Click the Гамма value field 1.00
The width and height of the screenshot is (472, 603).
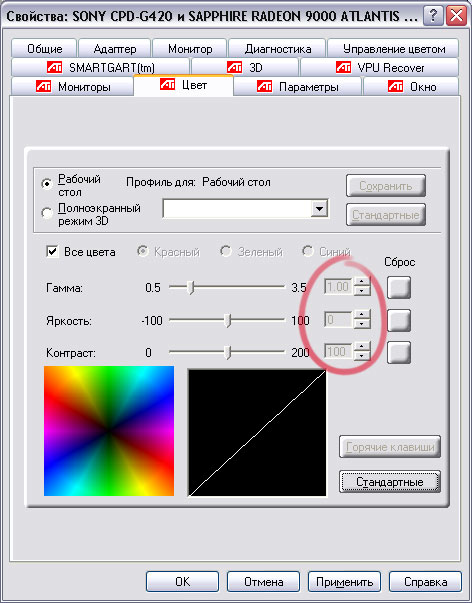(x=338, y=287)
